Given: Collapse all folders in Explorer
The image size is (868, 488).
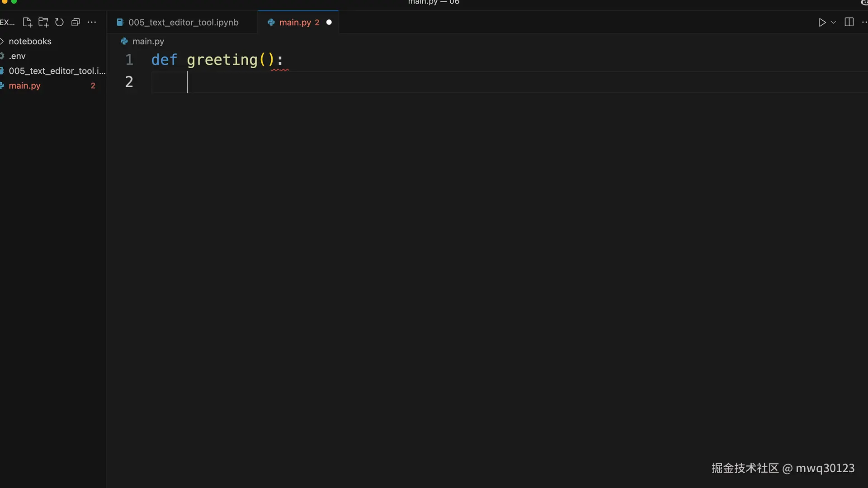Looking at the screenshot, I should 75,22.
